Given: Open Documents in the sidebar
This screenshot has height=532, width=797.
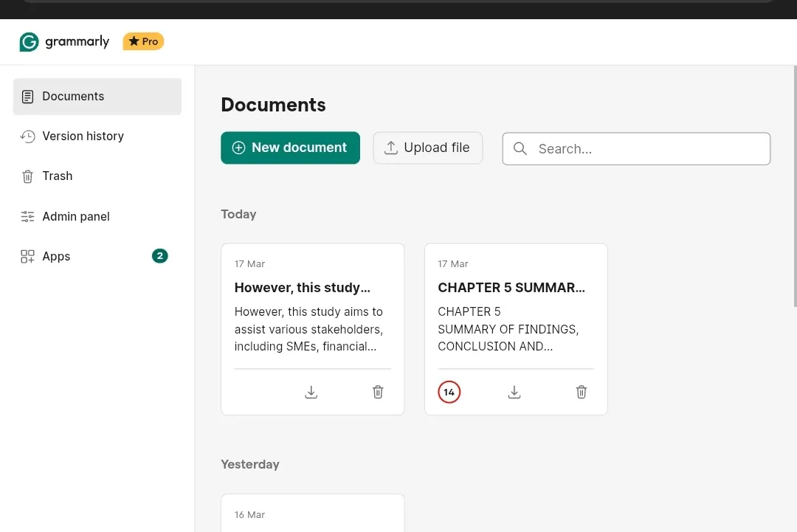Looking at the screenshot, I should tap(97, 97).
